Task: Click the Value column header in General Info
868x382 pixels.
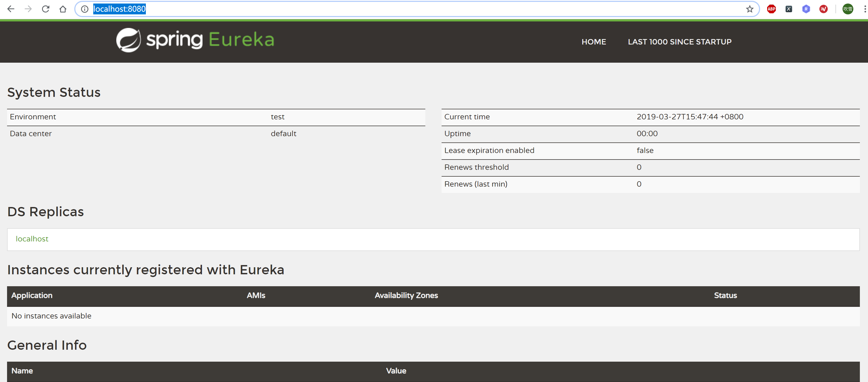Action: [x=396, y=371]
